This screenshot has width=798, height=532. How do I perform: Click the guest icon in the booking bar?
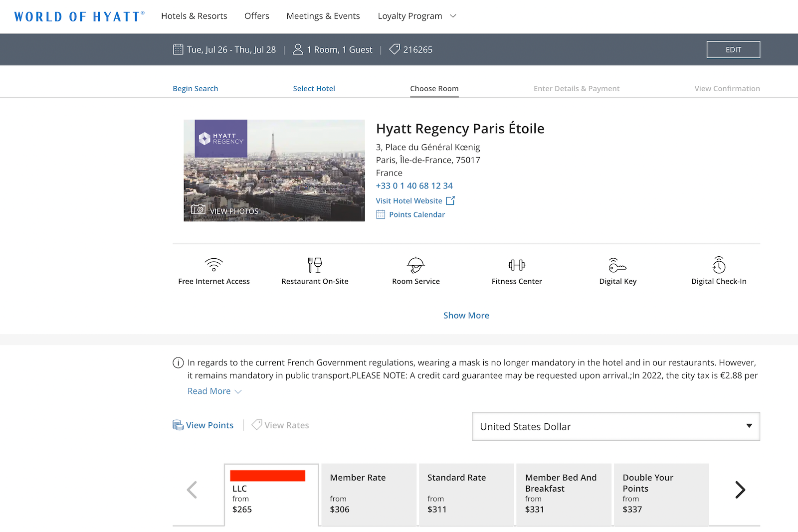[x=298, y=49]
